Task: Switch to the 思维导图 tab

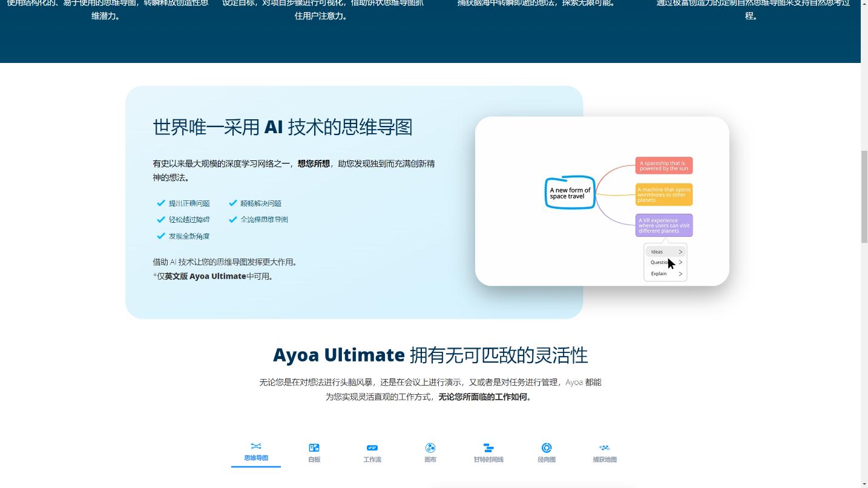Action: pyautogui.click(x=256, y=452)
